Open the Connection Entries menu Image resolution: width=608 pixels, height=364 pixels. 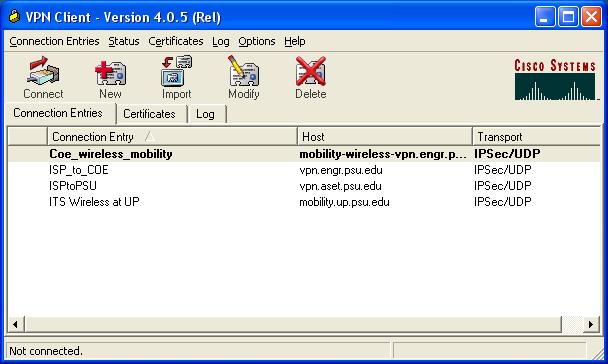(54, 41)
